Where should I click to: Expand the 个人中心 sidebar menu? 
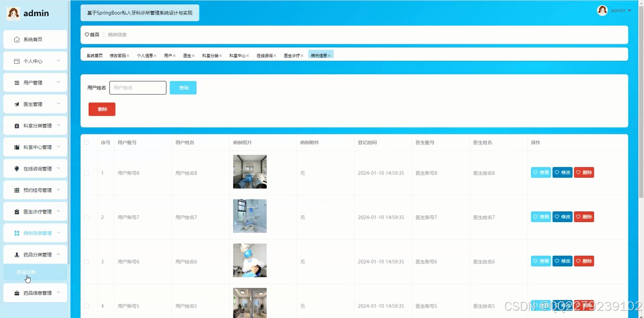(x=35, y=61)
